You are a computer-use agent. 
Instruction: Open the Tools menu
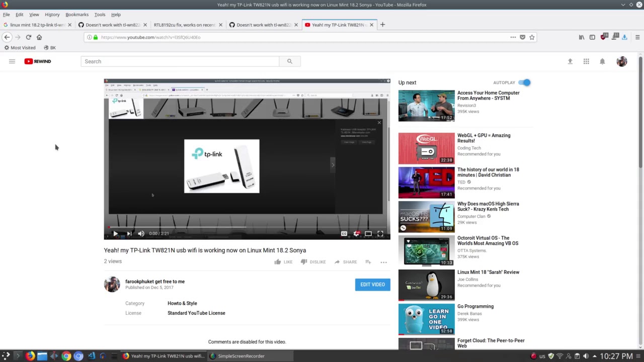(100, 15)
